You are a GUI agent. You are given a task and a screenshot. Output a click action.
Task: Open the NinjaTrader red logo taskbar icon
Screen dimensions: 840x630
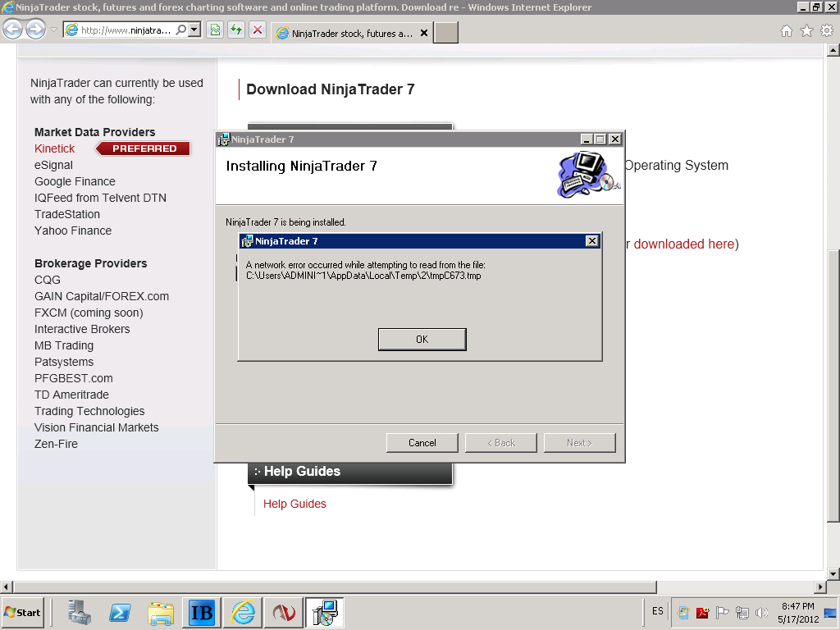click(283, 612)
